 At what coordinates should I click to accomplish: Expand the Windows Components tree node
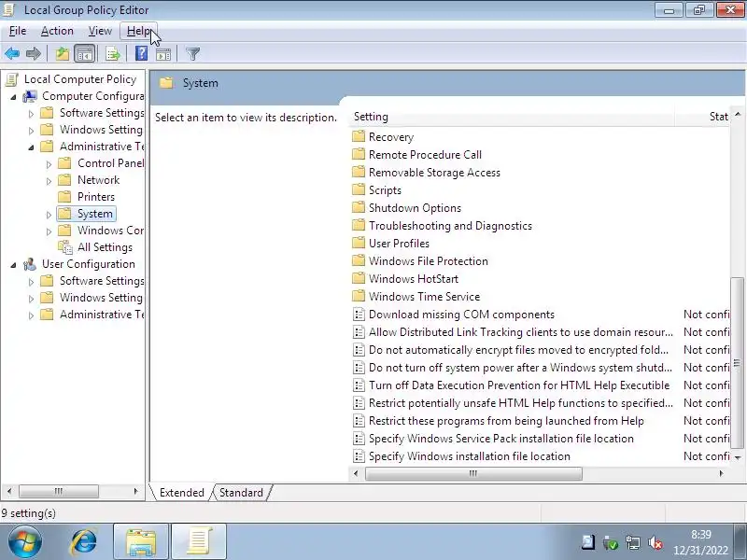[49, 231]
